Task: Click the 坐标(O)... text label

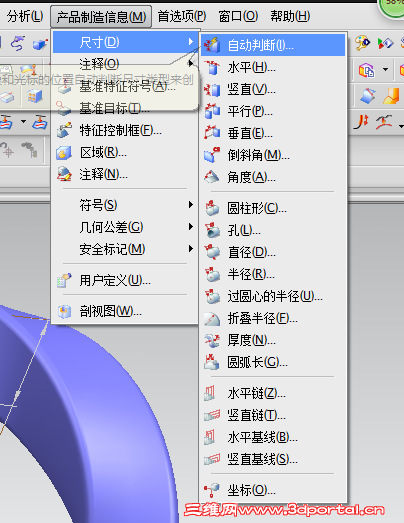Action: pos(252,490)
